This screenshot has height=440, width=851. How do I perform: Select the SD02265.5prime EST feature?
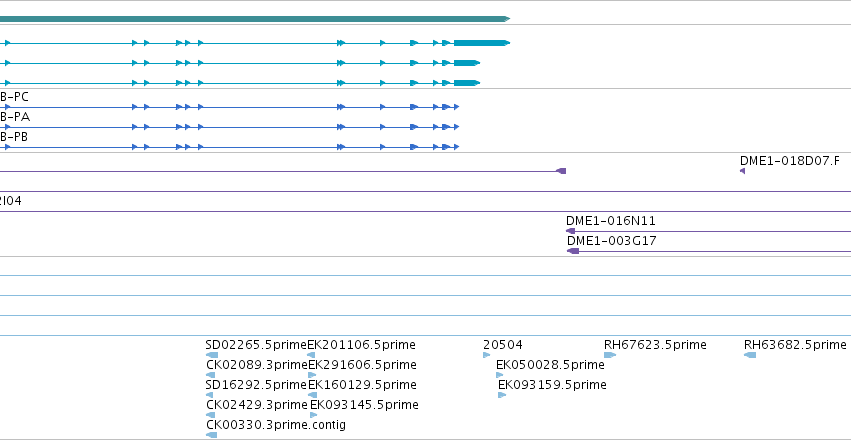coord(256,345)
